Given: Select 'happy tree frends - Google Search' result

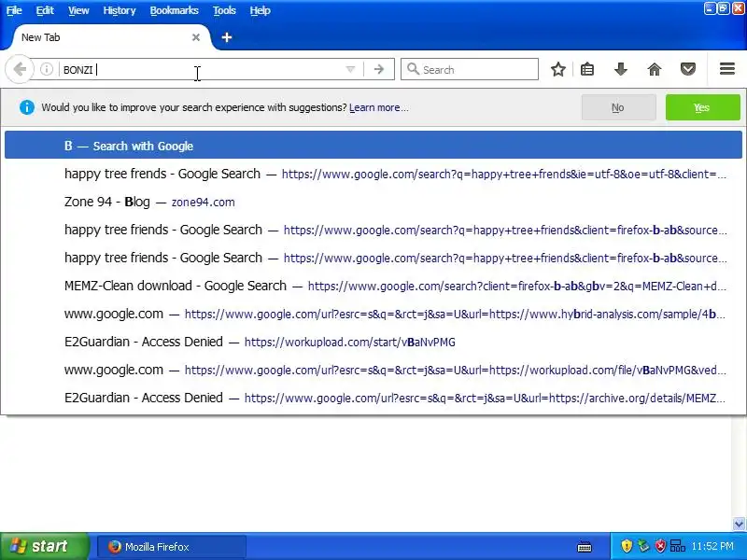Looking at the screenshot, I should (x=373, y=174).
